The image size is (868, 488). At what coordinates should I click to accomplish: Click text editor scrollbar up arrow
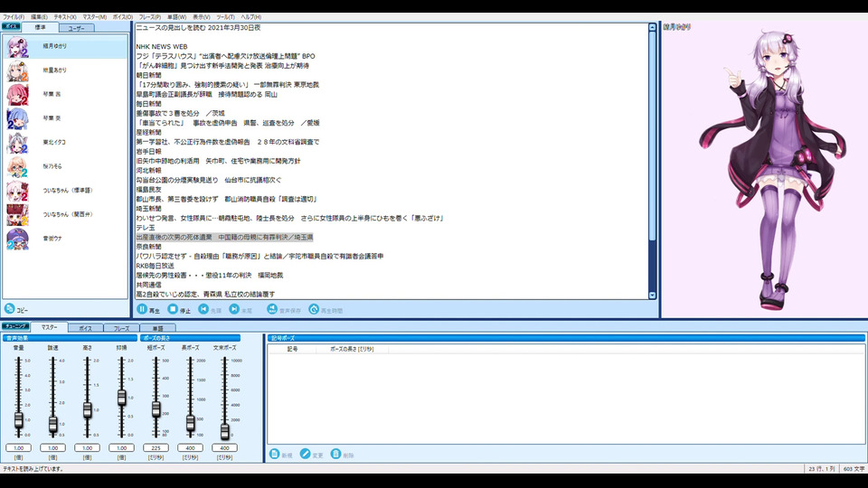[652, 27]
